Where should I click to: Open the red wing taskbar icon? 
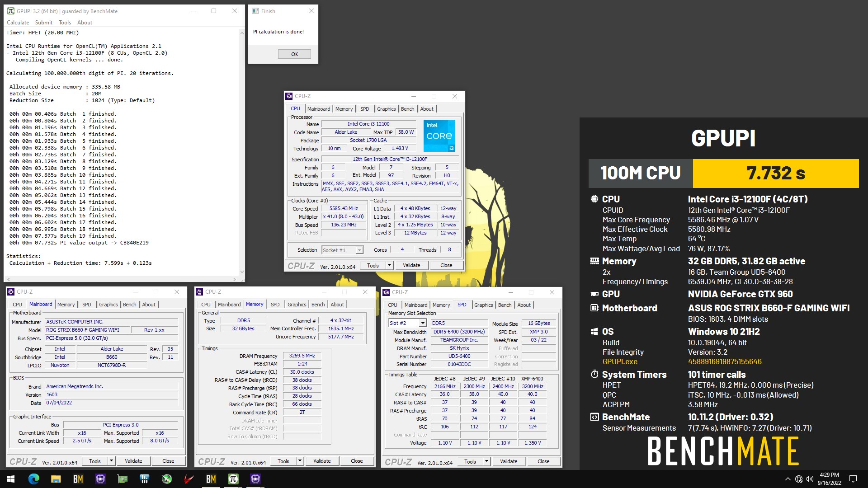click(x=189, y=479)
